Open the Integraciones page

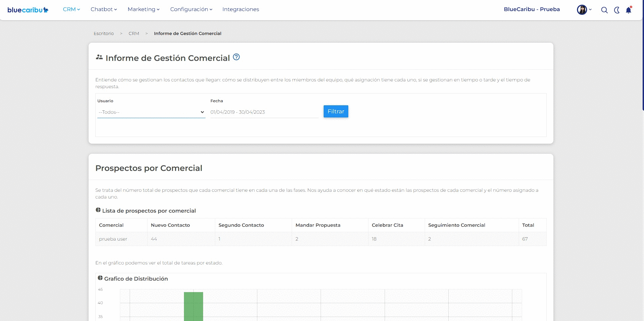(x=241, y=9)
